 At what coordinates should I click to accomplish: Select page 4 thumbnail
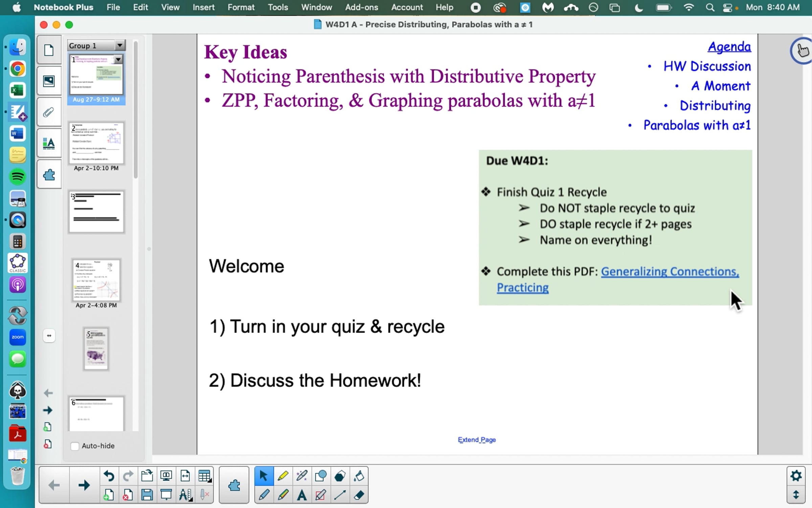(96, 280)
